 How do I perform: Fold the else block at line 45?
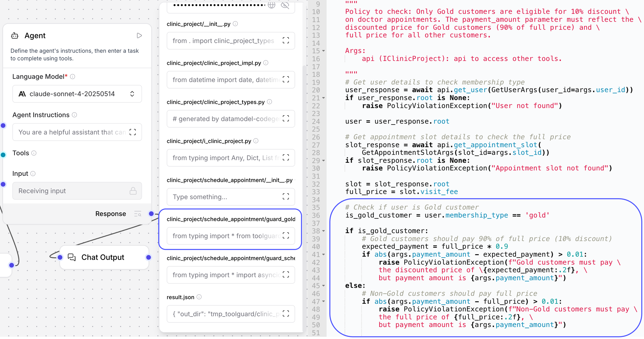(324, 286)
